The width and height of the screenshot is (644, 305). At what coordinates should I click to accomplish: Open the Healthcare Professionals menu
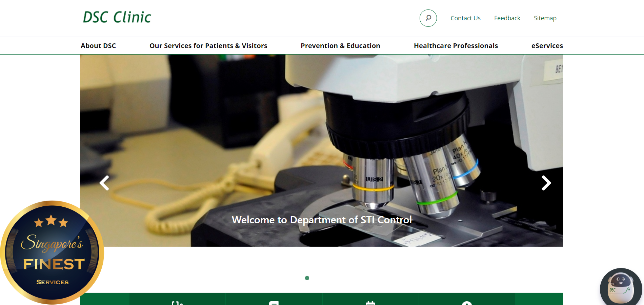[456, 46]
